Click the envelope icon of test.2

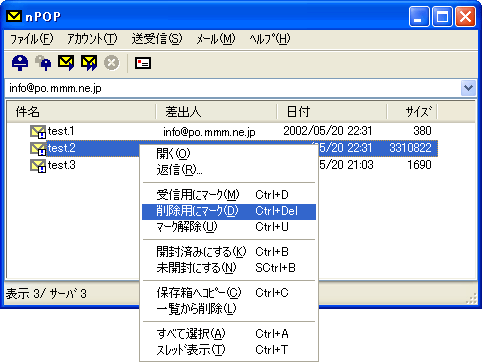[x=38, y=149]
